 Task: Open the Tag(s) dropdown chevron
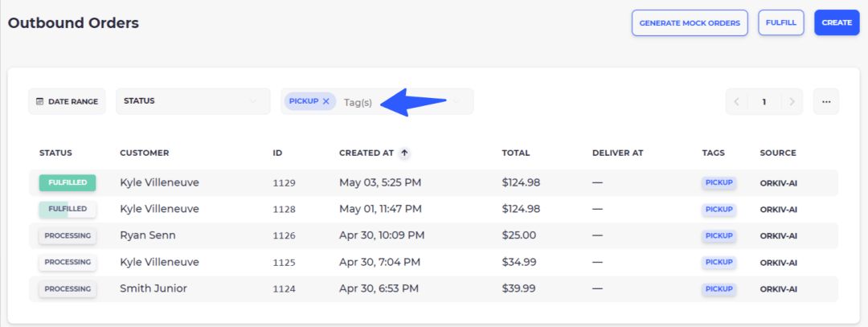(x=457, y=102)
